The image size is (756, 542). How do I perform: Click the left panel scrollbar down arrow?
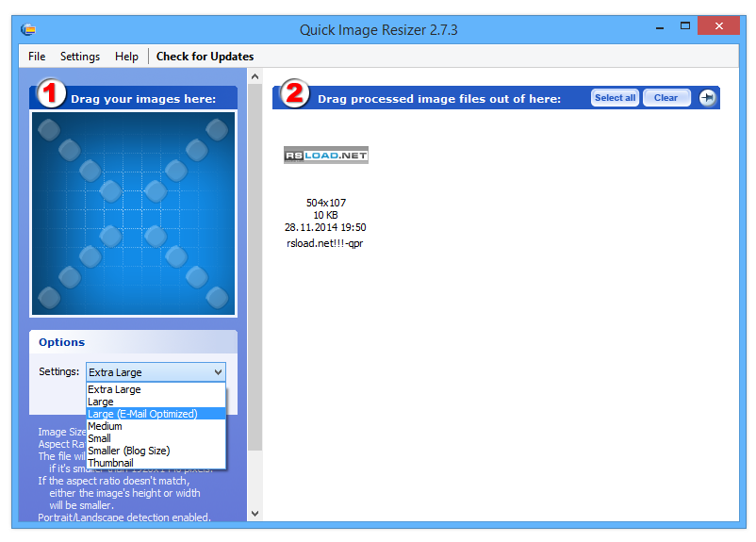click(x=255, y=514)
